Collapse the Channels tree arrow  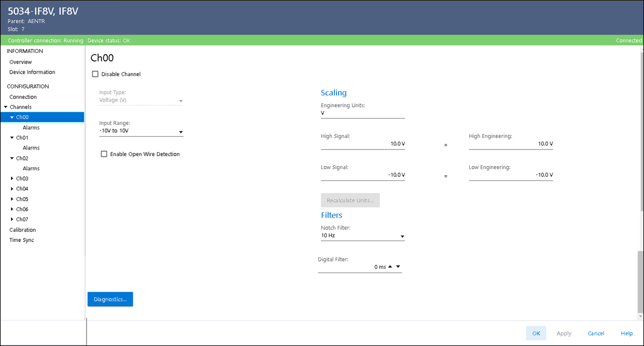[6, 107]
